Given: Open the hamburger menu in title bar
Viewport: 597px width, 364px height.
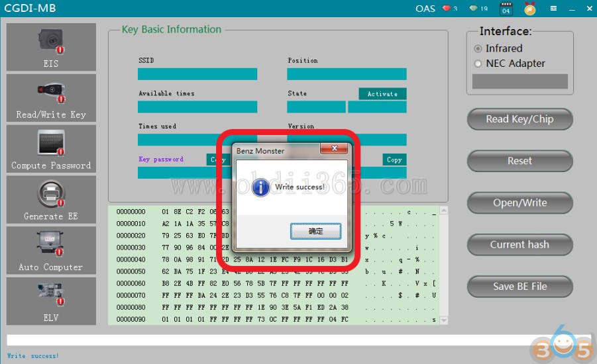Looking at the screenshot, I should 553,9.
